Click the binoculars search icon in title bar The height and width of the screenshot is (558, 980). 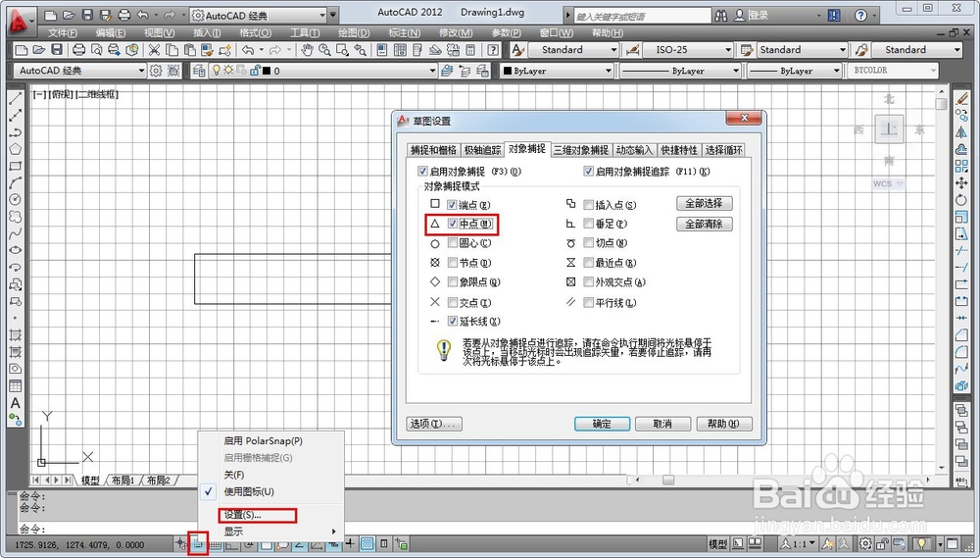pyautogui.click(x=721, y=15)
